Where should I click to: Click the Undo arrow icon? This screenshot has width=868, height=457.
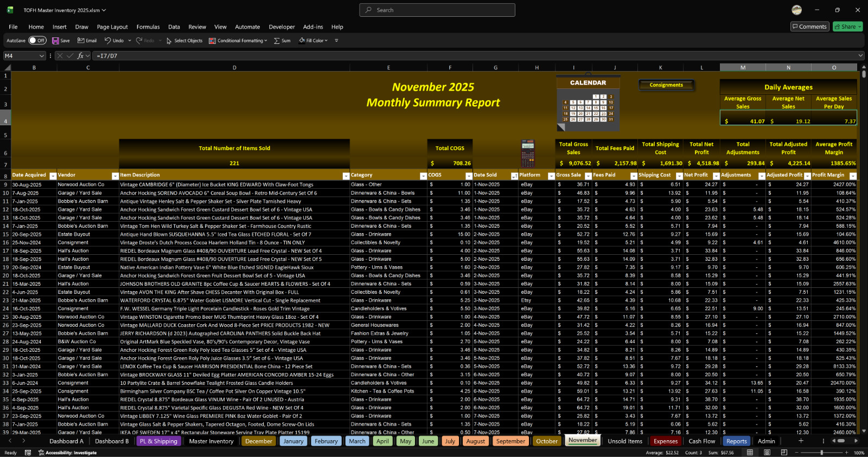(x=108, y=41)
